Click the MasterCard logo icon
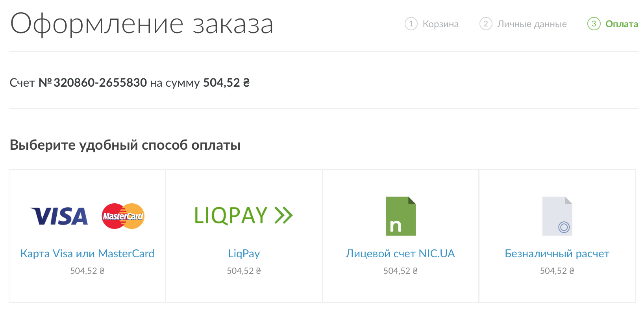Image resolution: width=644 pixels, height=316 pixels. (x=123, y=216)
